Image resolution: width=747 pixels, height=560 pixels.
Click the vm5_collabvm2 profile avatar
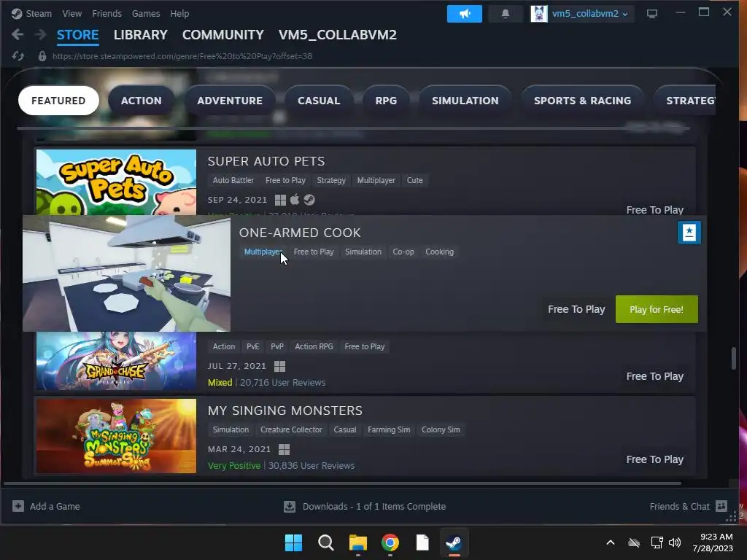click(539, 14)
